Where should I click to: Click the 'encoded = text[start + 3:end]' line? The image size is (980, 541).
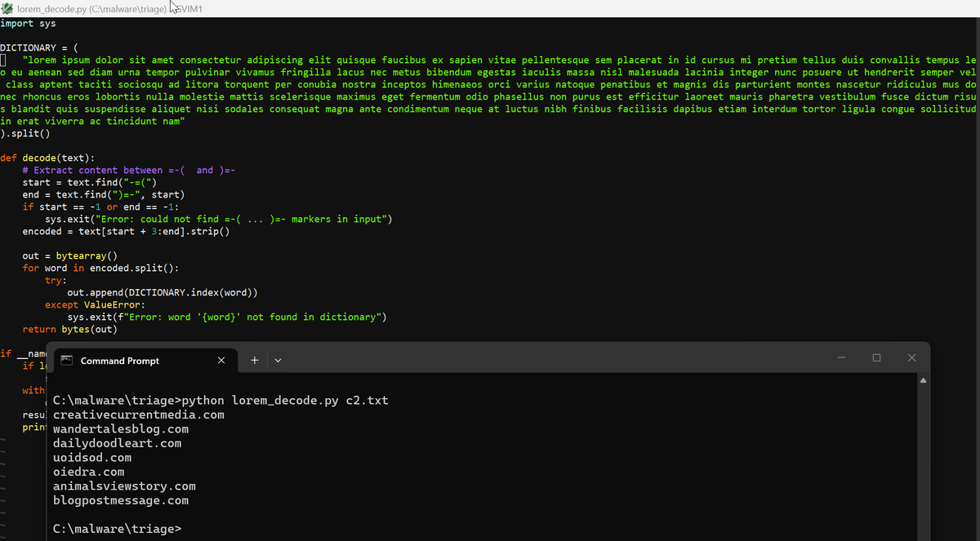click(126, 232)
